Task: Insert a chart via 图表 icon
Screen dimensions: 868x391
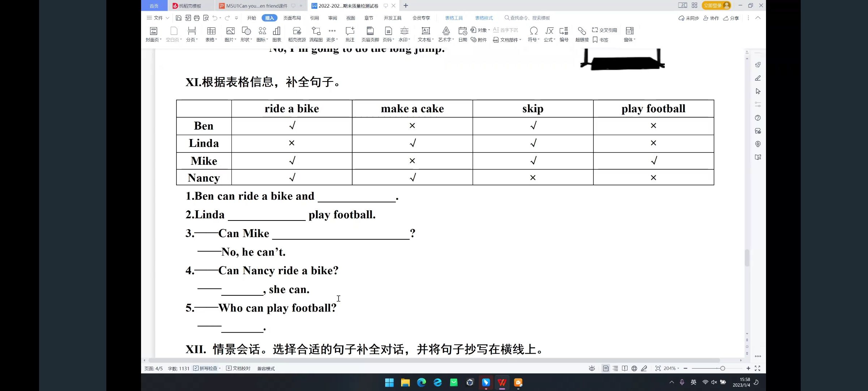Action: pos(277,34)
